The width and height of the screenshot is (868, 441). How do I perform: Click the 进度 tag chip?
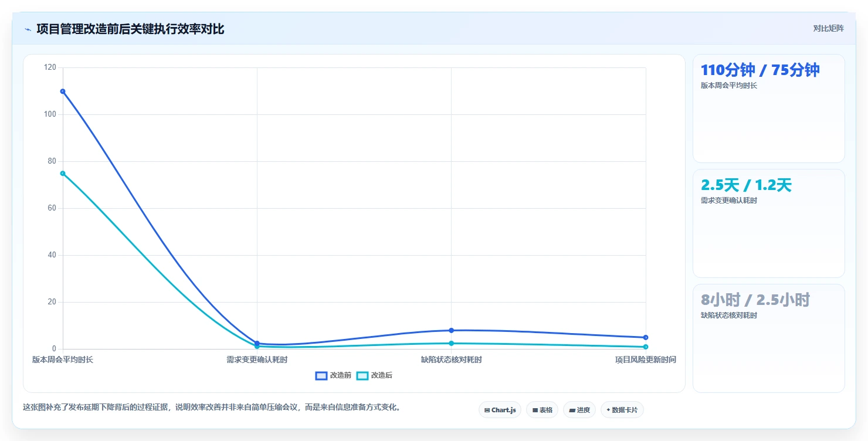(x=579, y=410)
